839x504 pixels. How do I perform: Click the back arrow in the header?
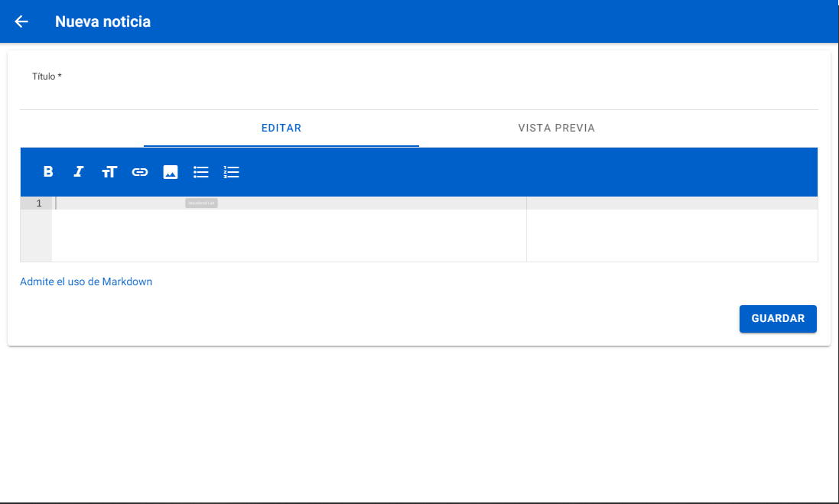pos(21,21)
